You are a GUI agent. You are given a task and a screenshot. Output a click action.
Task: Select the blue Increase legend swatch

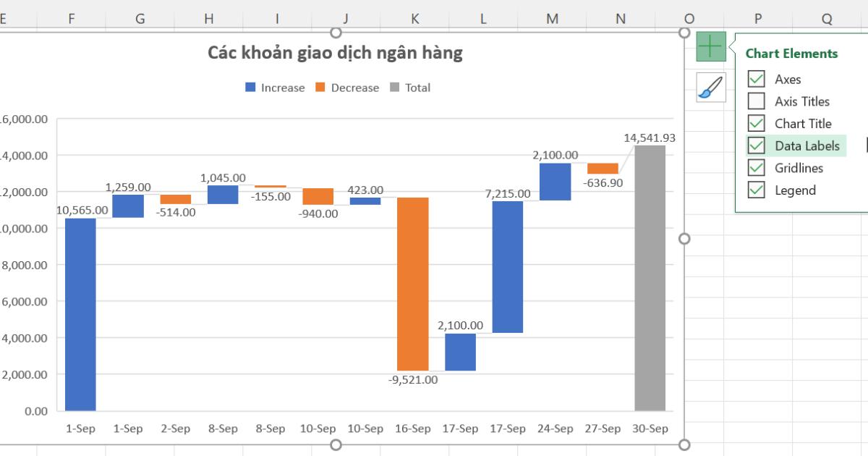coord(249,88)
